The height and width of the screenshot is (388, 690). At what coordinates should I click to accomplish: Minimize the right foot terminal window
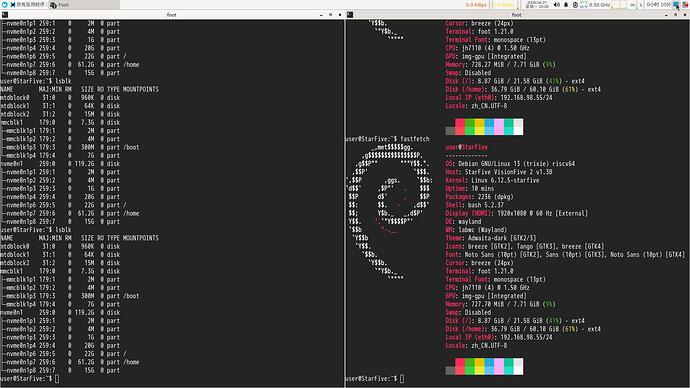point(666,15)
